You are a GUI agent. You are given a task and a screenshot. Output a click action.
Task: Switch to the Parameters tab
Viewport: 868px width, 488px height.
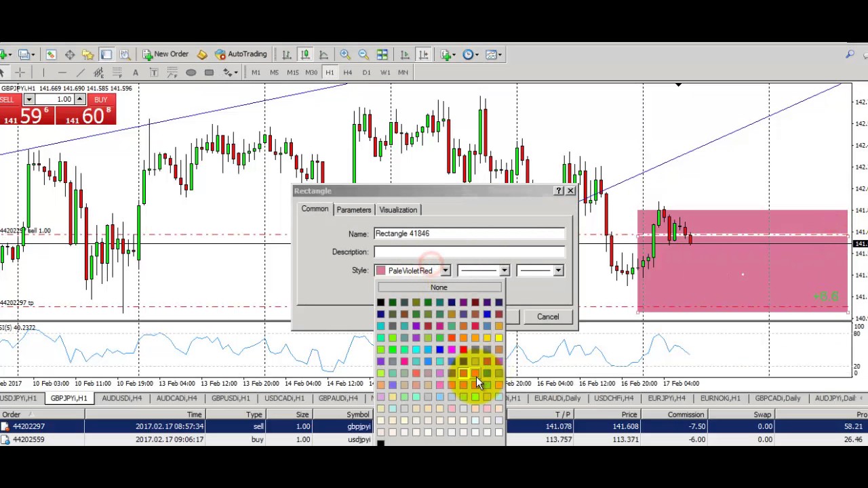354,209
